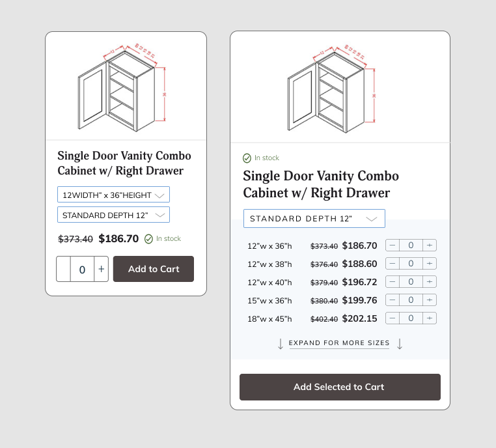Click the In stock checkmark in left card
Image resolution: width=496 pixels, height=448 pixels.
(148, 239)
